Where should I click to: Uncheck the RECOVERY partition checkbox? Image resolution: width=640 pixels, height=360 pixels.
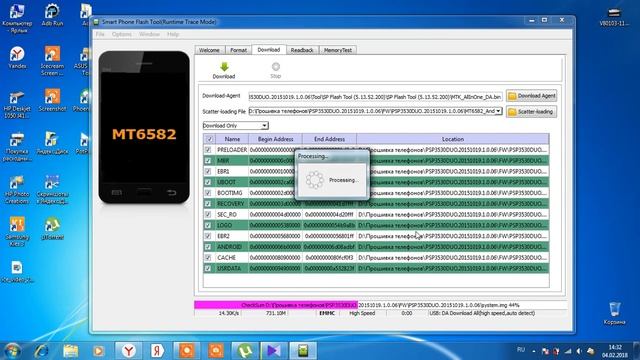(208, 204)
